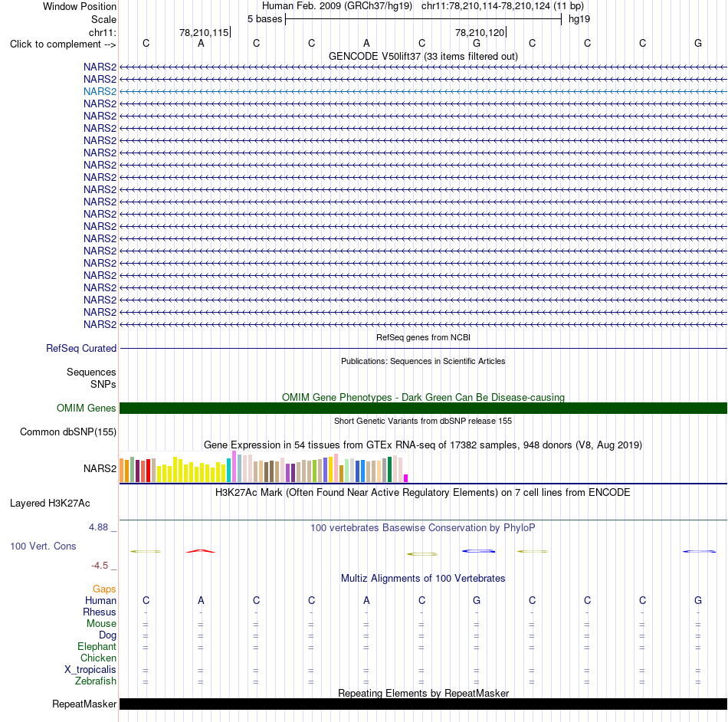Click the orange Gaps label
The height and width of the screenshot is (722, 728).
pos(104,589)
